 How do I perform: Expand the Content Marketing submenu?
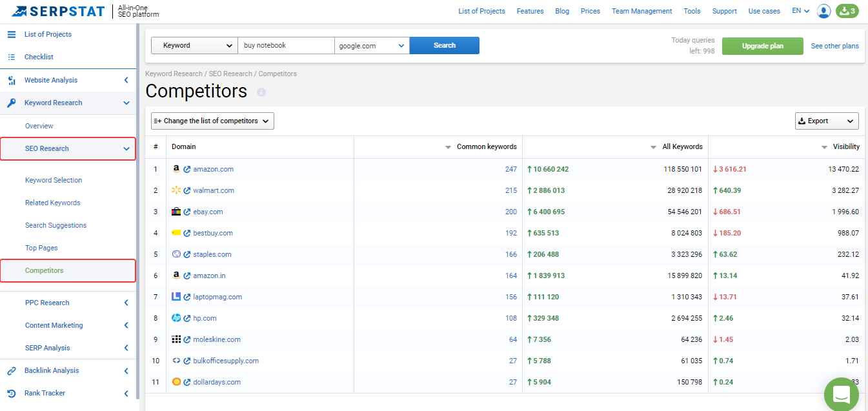click(126, 325)
